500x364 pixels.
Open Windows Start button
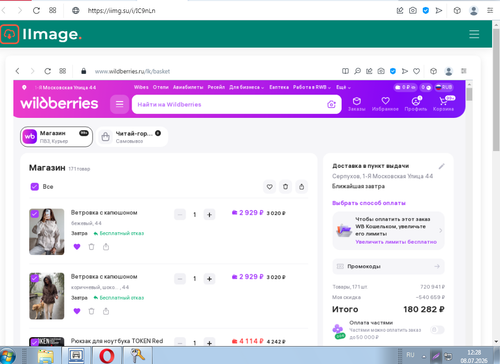pos(8,356)
